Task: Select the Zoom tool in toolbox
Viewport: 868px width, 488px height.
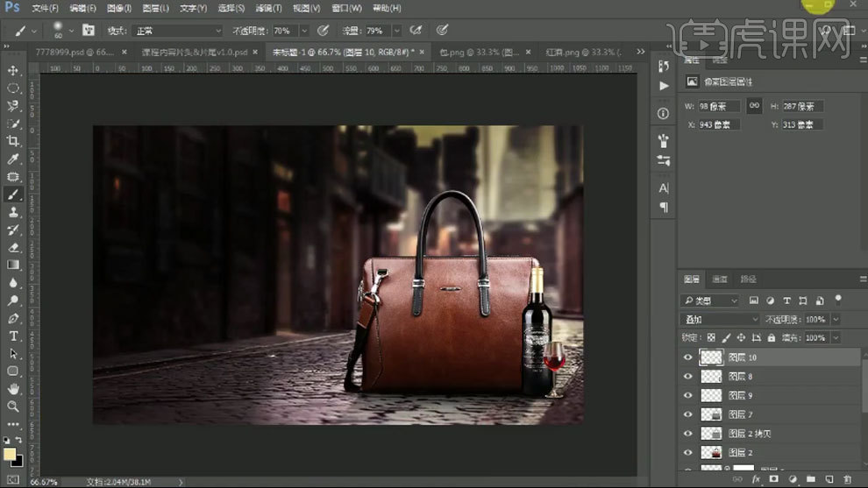Action: pos(13,407)
